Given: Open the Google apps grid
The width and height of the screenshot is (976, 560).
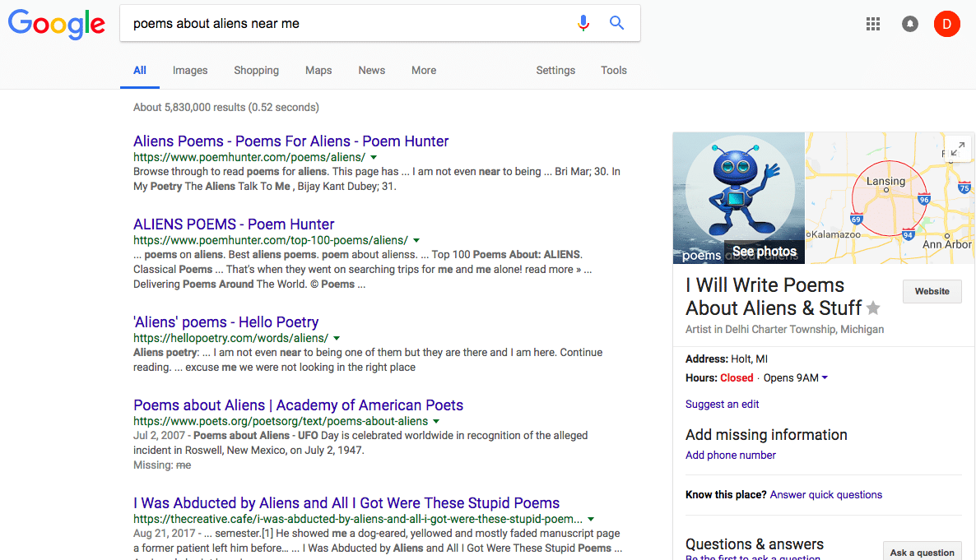Looking at the screenshot, I should pos(873,25).
